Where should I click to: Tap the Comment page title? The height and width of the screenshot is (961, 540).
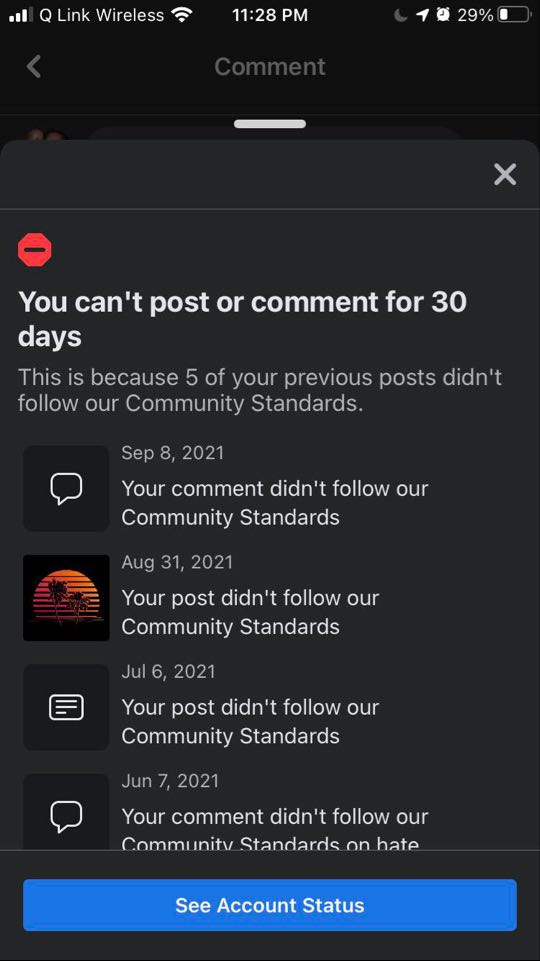[270, 66]
